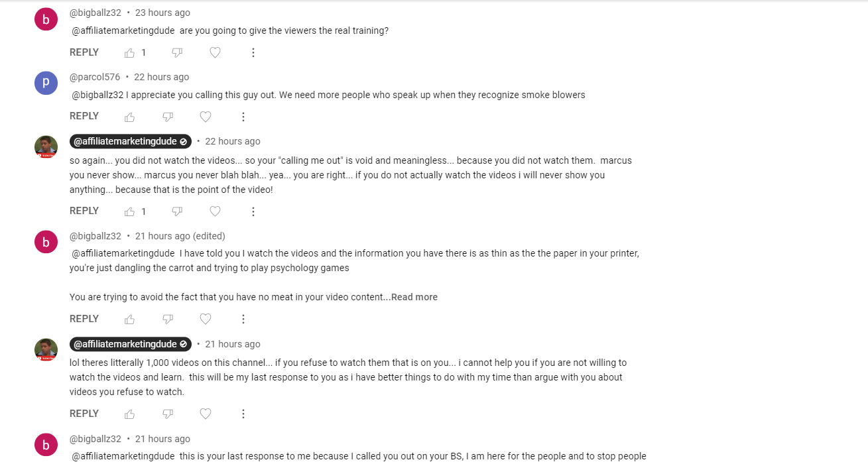Dislike parcol576's smoke blowers comment
The width and height of the screenshot is (868, 466).
(x=168, y=117)
